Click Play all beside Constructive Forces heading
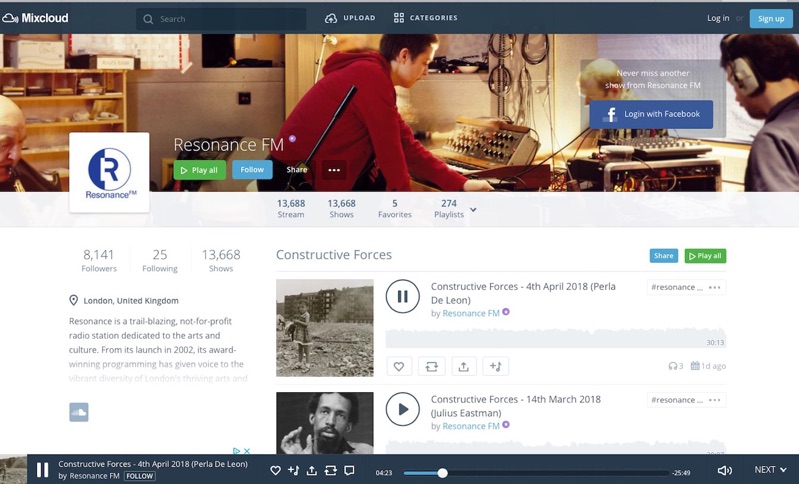Image resolution: width=799 pixels, height=484 pixels. tap(705, 256)
